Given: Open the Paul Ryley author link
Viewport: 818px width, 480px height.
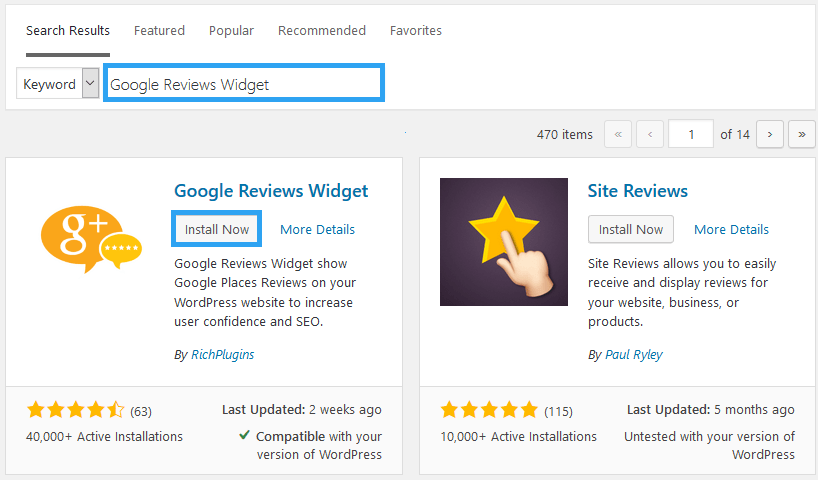Looking at the screenshot, I should [633, 355].
